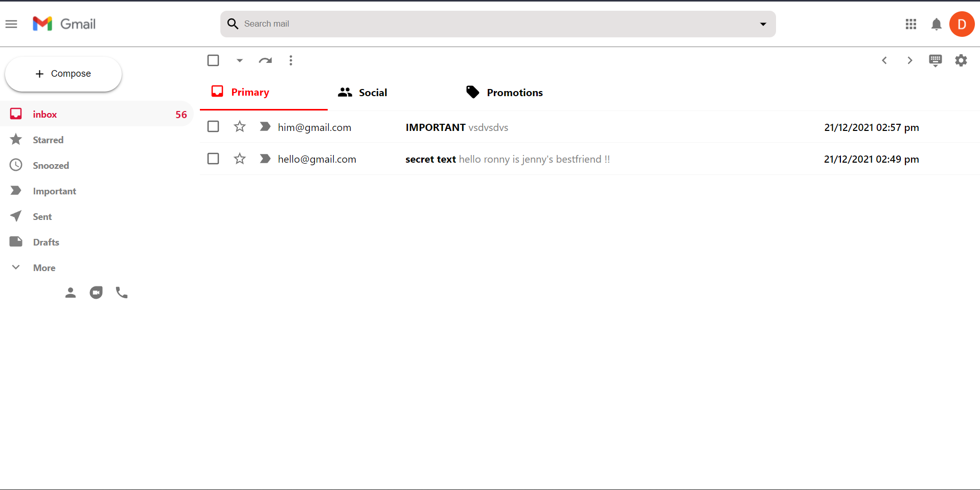Viewport: 980px width, 490px height.
Task: Switch to the Promotions tab
Action: (x=504, y=92)
